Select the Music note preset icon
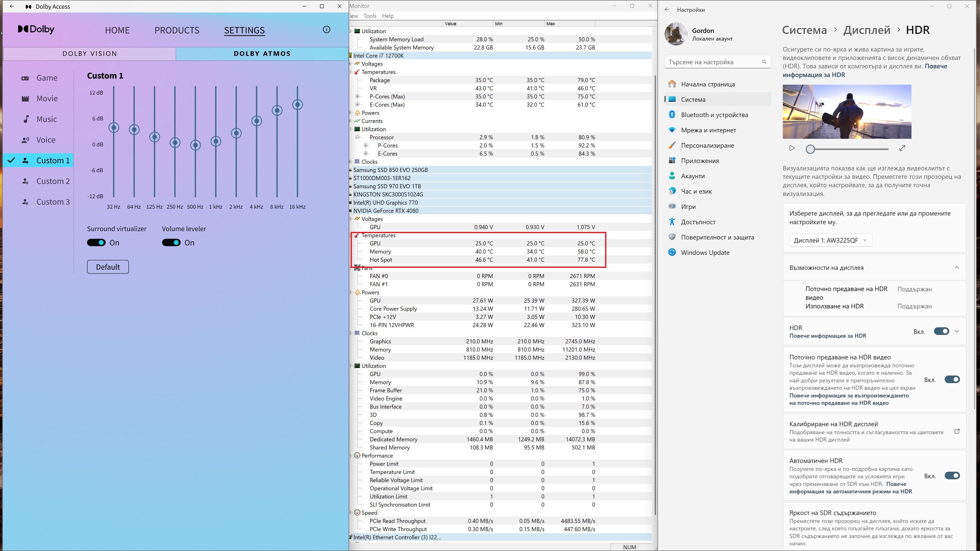The width and height of the screenshot is (980, 551). coord(26,119)
